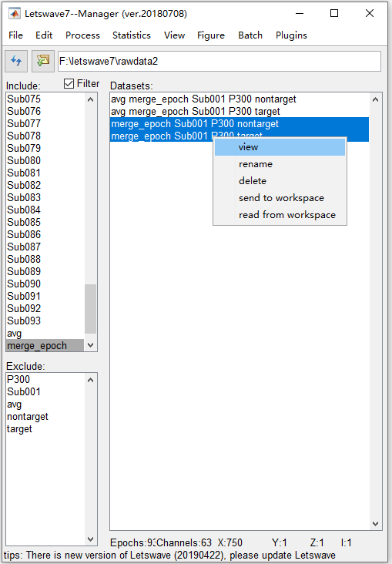
Task: Select Sub084 in Include list
Action: [45, 210]
